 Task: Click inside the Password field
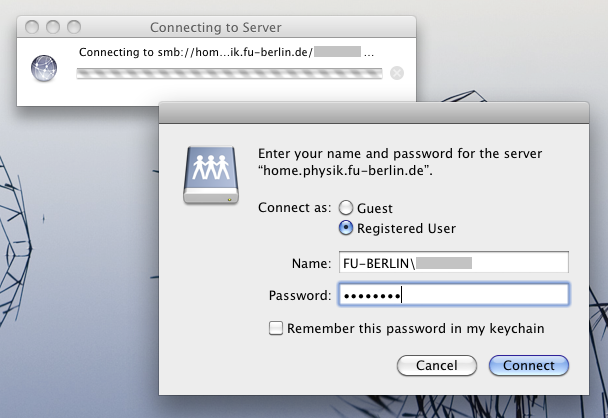[454, 295]
